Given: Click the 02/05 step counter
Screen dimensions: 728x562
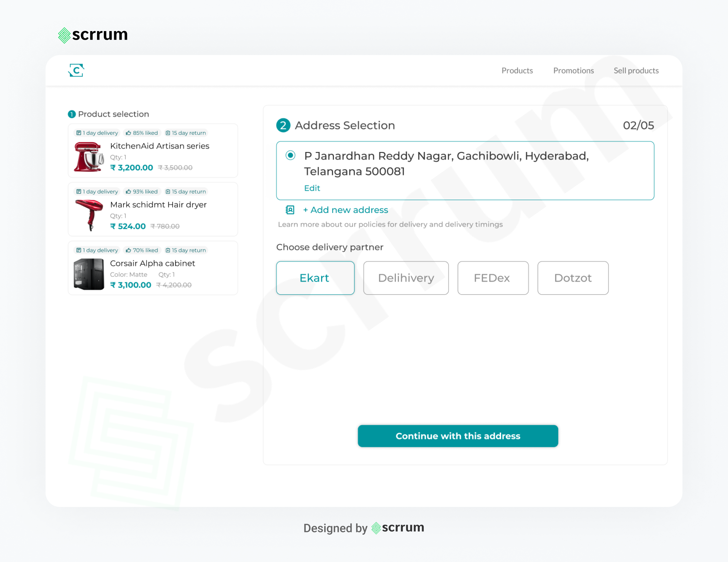Looking at the screenshot, I should (638, 125).
